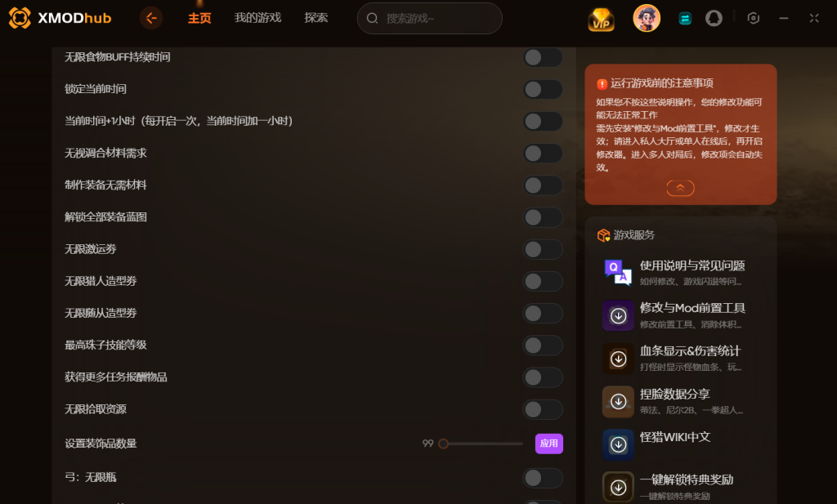Click the orange back arrow button

[151, 18]
